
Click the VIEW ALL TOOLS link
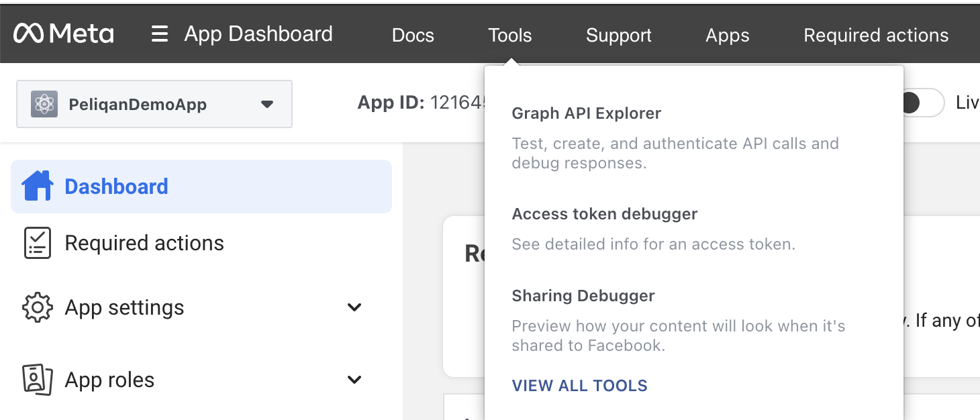click(580, 386)
